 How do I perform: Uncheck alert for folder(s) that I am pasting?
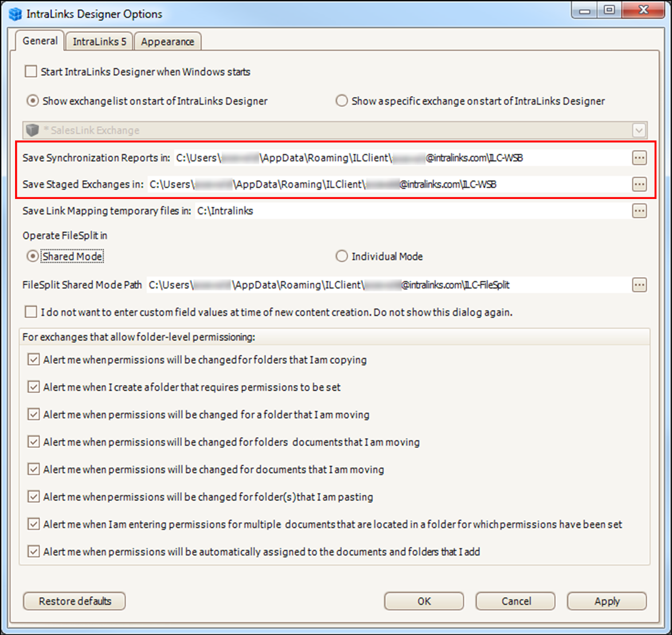[34, 497]
